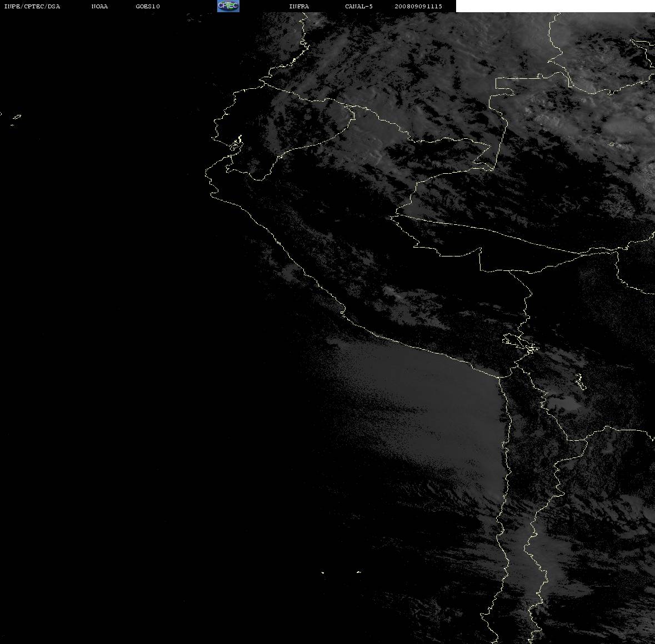Click the GOES10 satellite label
655x644 pixels.
[148, 6]
